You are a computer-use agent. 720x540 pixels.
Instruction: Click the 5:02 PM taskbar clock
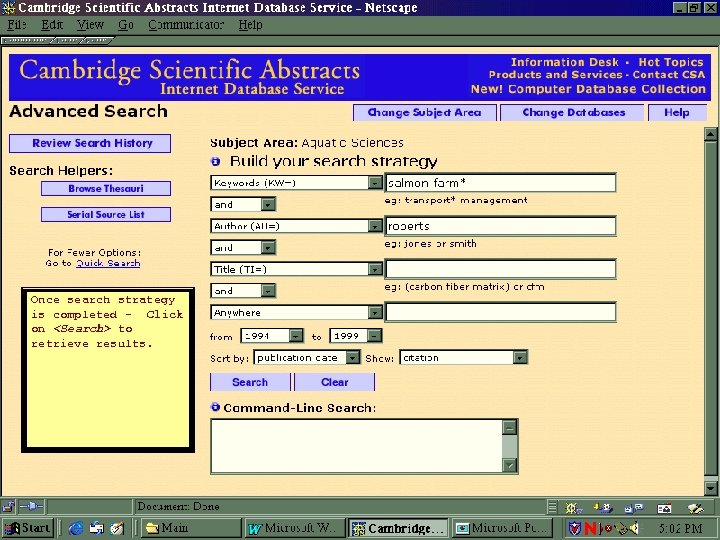click(x=681, y=529)
